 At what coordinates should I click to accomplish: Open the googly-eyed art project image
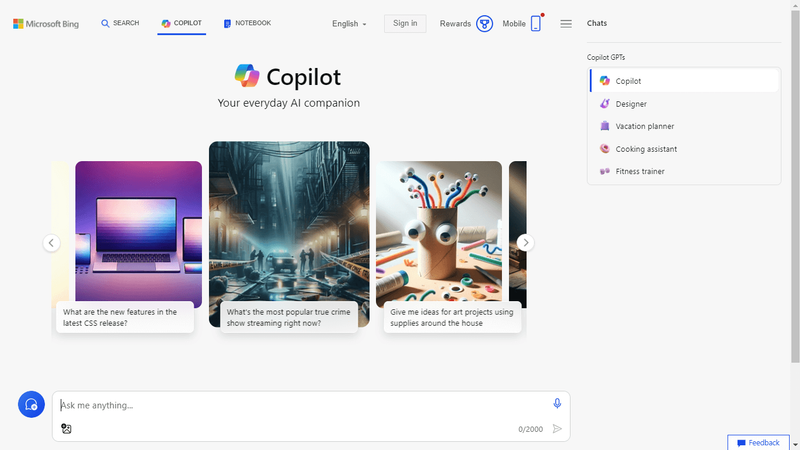point(439,232)
